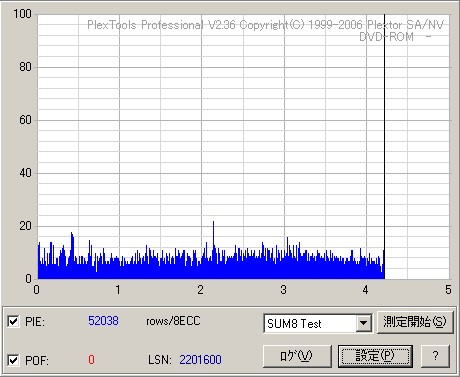The width and height of the screenshot is (460, 377).
Task: Click the rows/8ECC label
Action: click(x=173, y=321)
